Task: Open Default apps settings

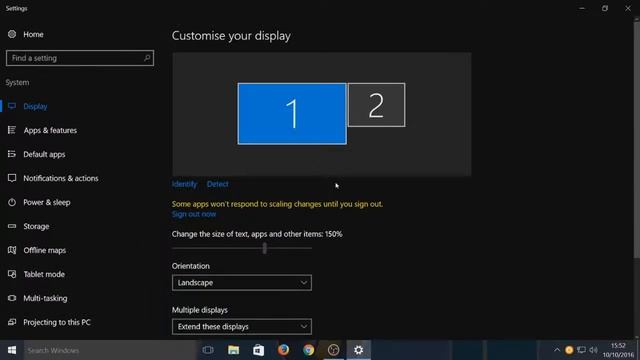Action: [x=44, y=154]
